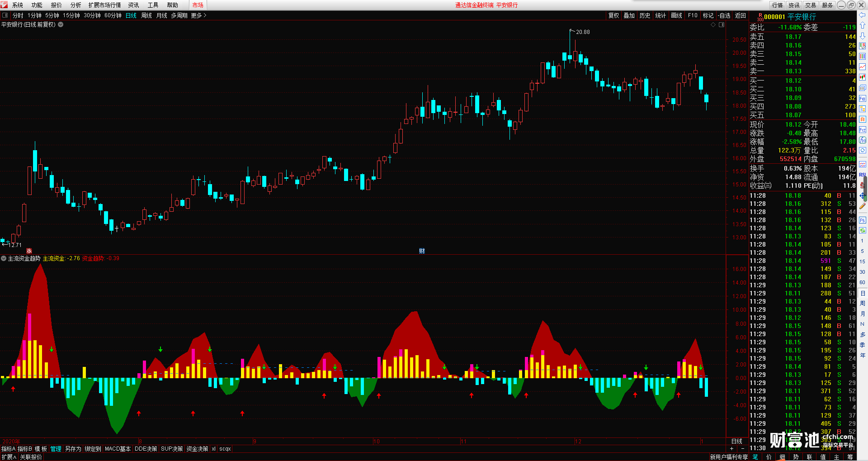Image resolution: width=868 pixels, height=461 pixels.
Task: Click the orange document sidebar icon
Action: tap(862, 119)
